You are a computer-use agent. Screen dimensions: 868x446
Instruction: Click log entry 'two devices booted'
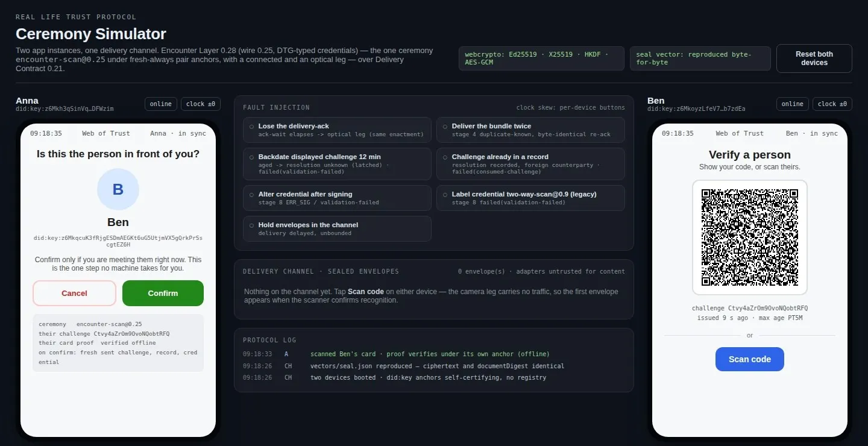[x=428, y=378]
